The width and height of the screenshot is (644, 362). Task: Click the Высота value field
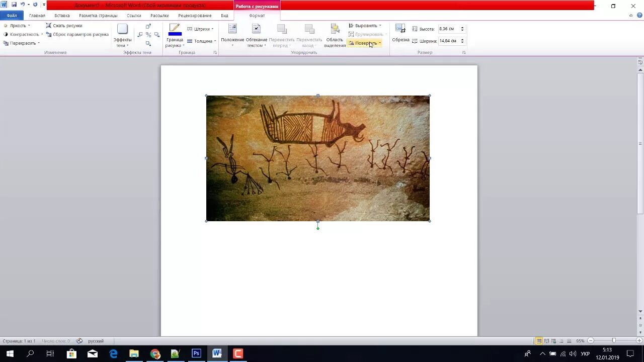pyautogui.click(x=448, y=29)
